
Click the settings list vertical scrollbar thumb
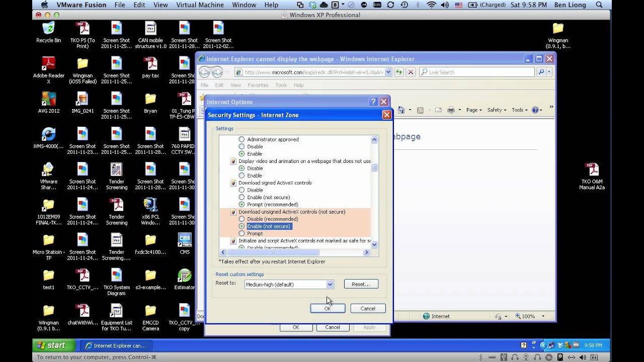click(374, 167)
